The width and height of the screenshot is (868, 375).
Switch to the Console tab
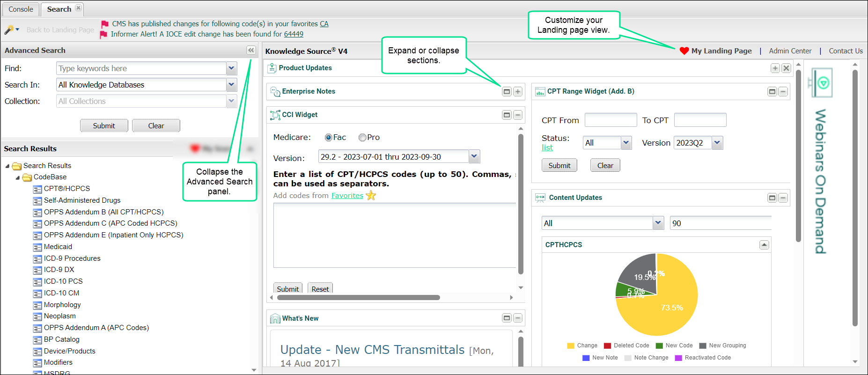click(x=21, y=9)
